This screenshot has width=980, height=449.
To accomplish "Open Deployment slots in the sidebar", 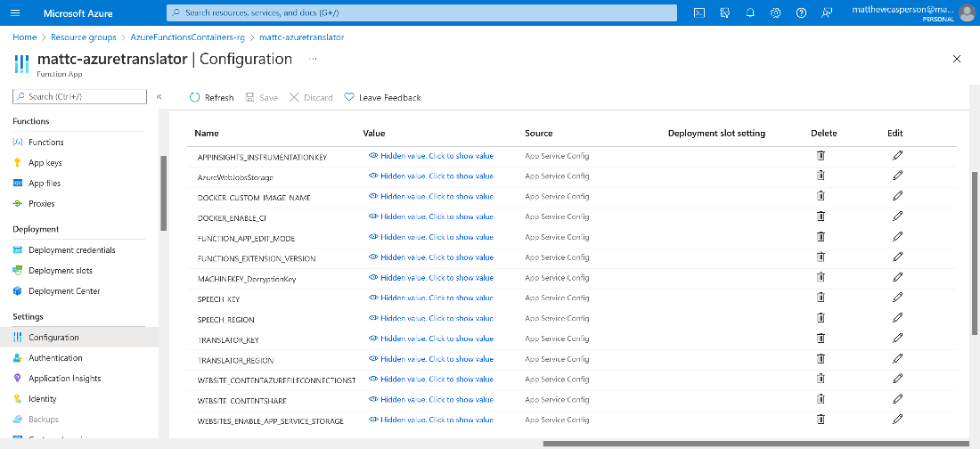I will [x=53, y=271].
